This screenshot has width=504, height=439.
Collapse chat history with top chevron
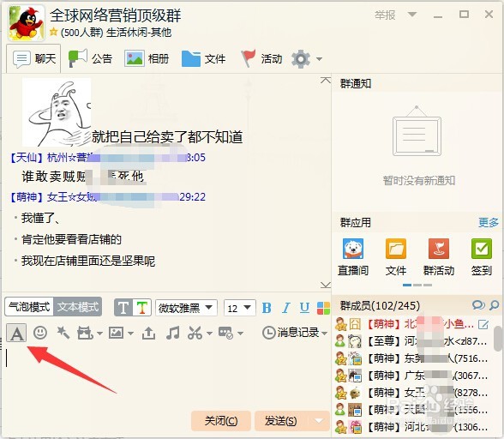326,80
